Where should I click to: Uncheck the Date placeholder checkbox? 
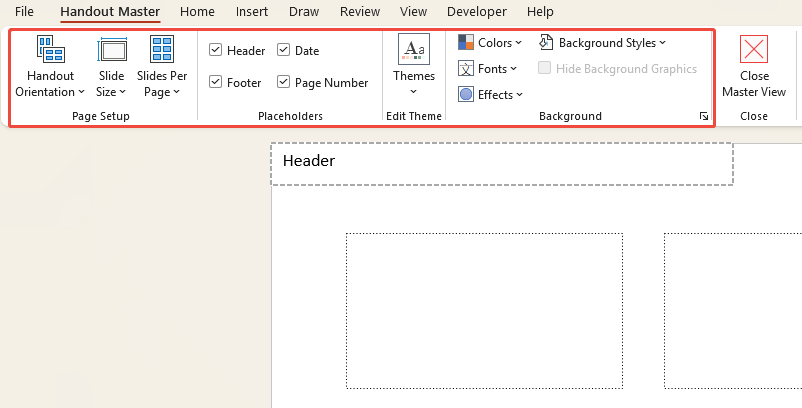pyautogui.click(x=283, y=50)
